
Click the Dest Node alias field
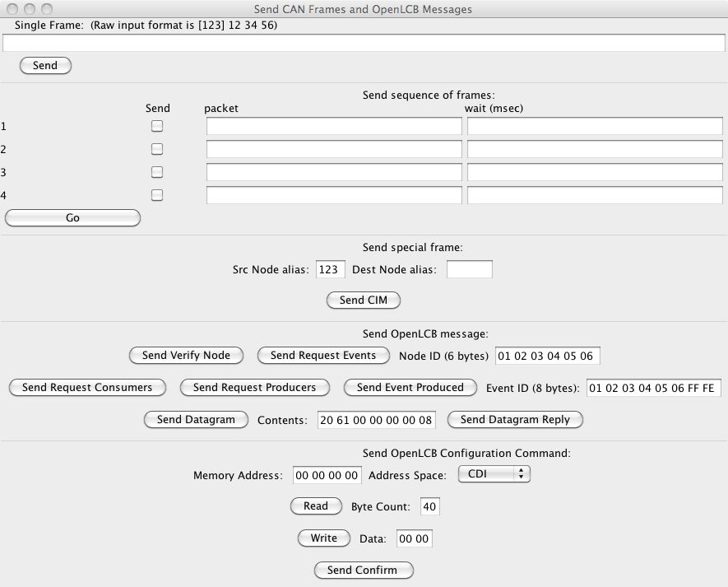coord(469,270)
